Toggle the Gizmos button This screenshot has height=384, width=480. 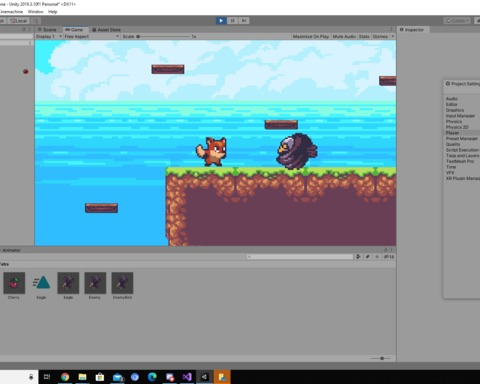point(380,36)
